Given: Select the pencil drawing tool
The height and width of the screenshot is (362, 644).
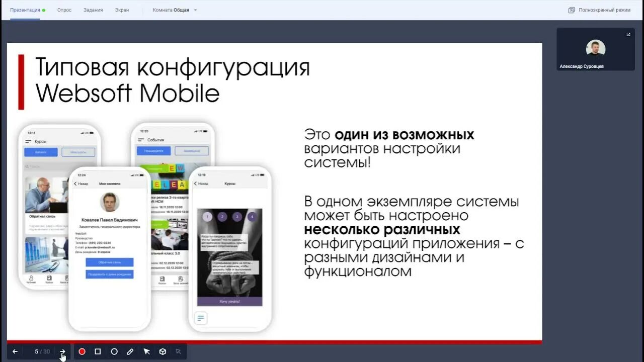Looking at the screenshot, I should tap(130, 351).
